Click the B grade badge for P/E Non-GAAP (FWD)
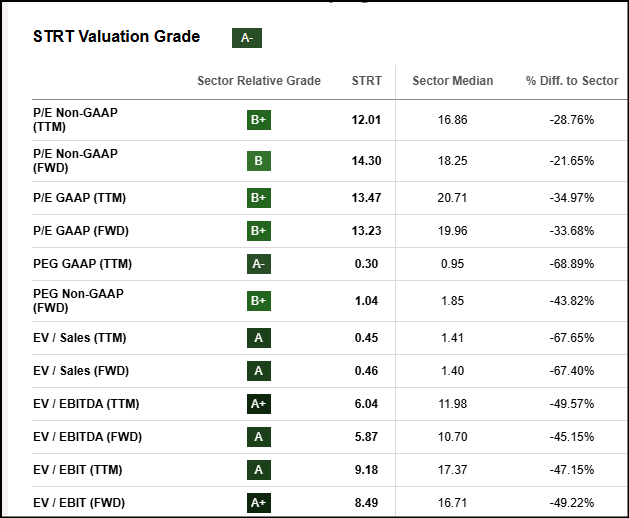Screen dimensions: 629x518 tap(258, 160)
